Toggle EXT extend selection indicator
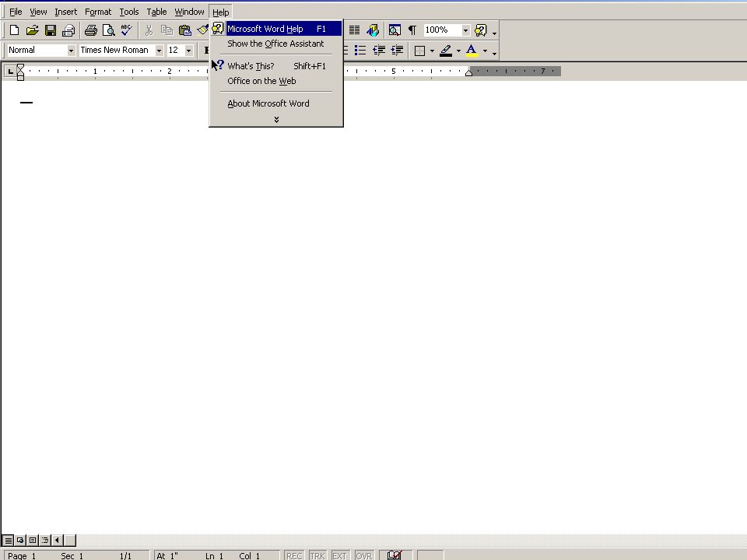Viewport: 747px width, 560px height. click(339, 555)
